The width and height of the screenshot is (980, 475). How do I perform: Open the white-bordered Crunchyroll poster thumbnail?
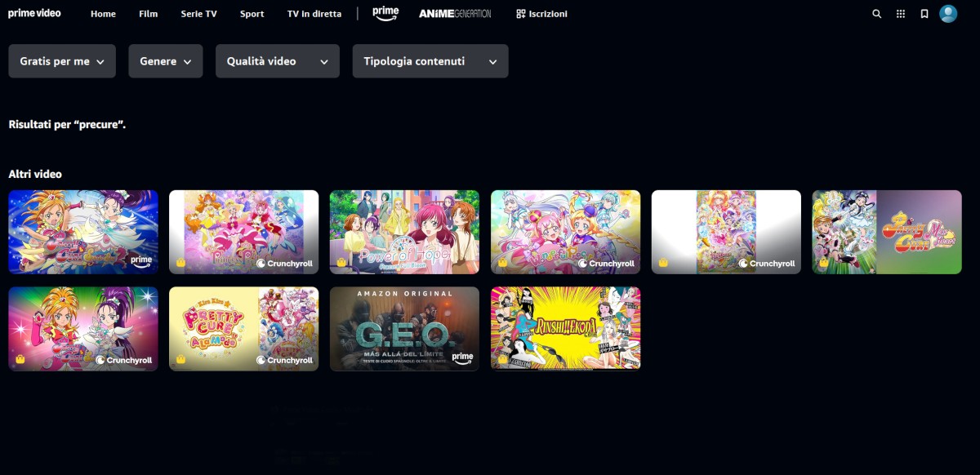[727, 232]
